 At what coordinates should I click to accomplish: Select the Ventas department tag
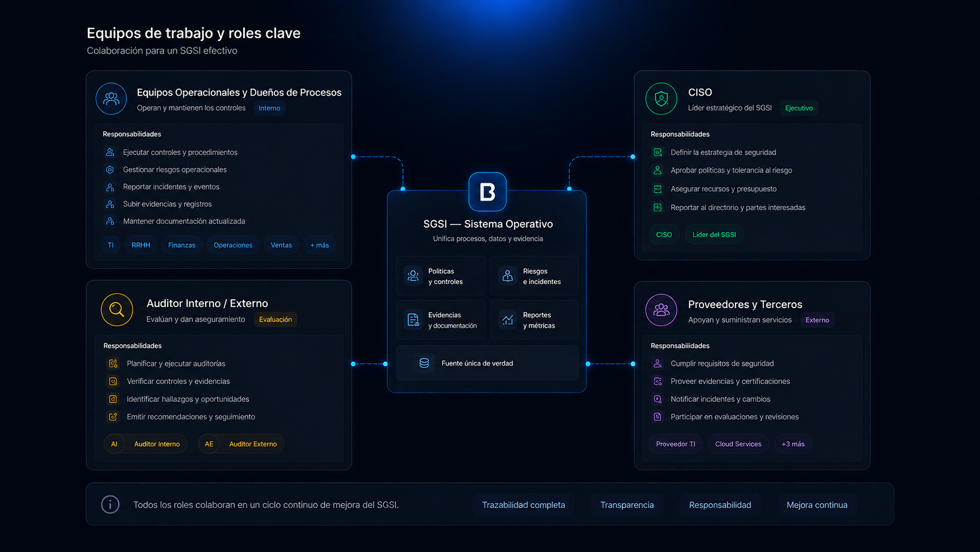coord(281,245)
